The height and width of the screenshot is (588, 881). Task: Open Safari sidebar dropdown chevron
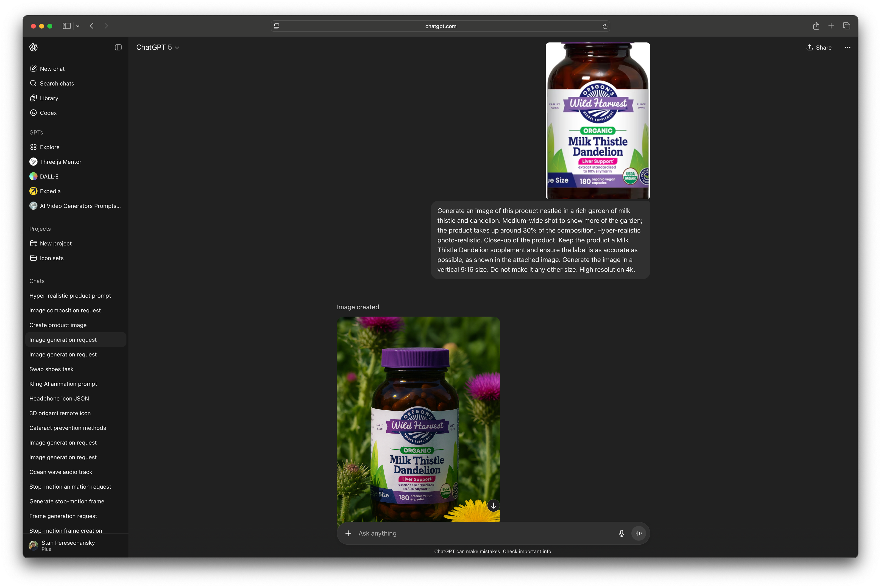pos(78,26)
